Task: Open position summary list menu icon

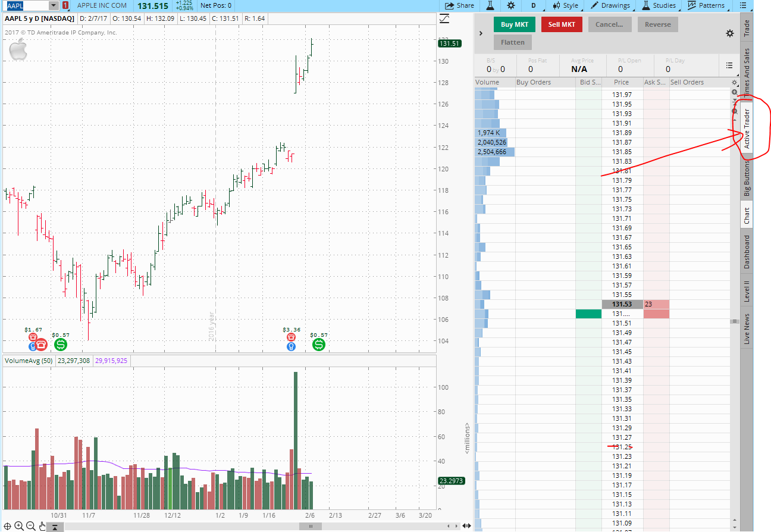Action: point(729,65)
